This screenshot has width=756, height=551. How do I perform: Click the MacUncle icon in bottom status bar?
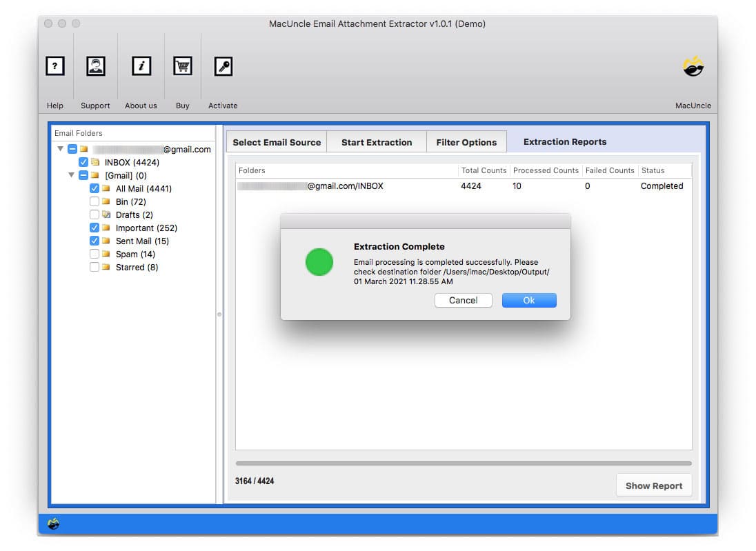pyautogui.click(x=54, y=523)
